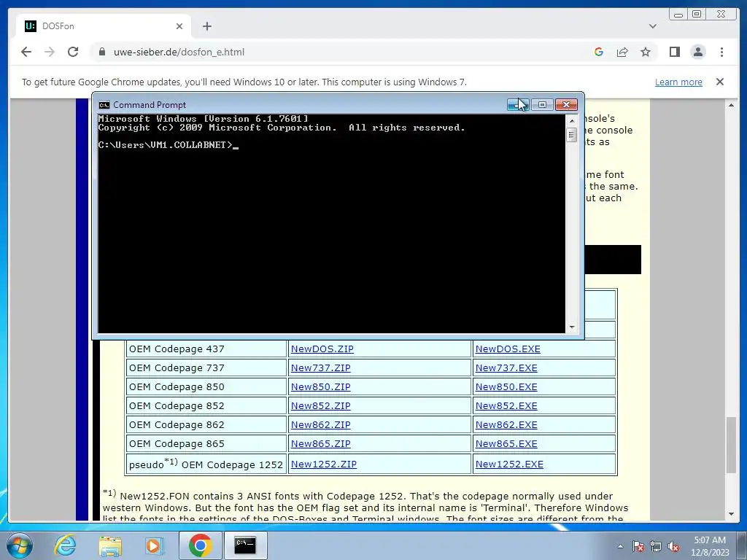The image size is (747, 560).
Task: Open the Command Prompt system menu icon
Action: (x=104, y=105)
